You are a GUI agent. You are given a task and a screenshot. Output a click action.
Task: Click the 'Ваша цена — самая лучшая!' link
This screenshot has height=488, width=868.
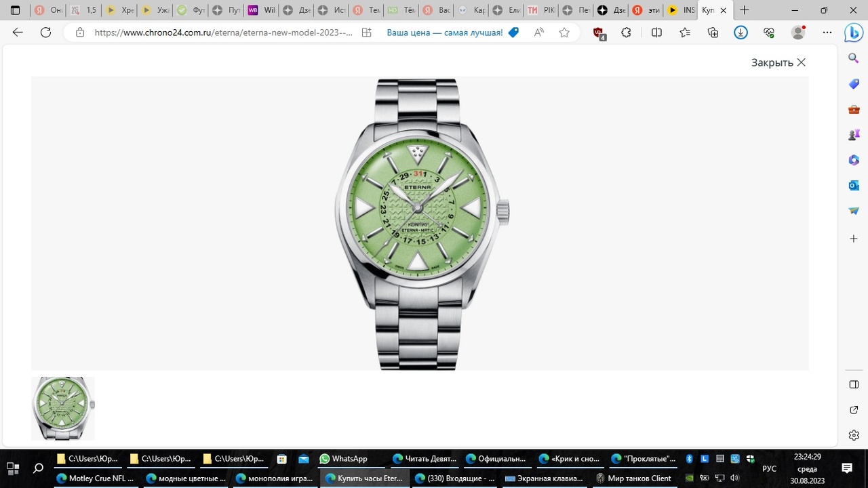(445, 33)
